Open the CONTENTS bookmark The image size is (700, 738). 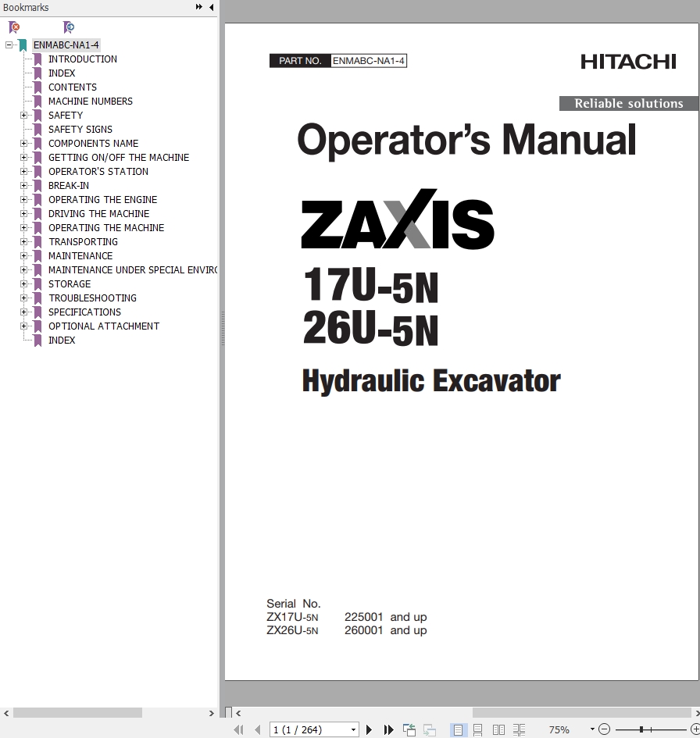coord(73,87)
